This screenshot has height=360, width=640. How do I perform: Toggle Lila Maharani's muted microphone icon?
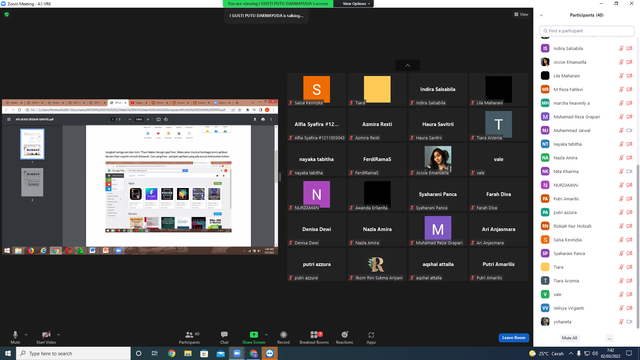(x=621, y=76)
